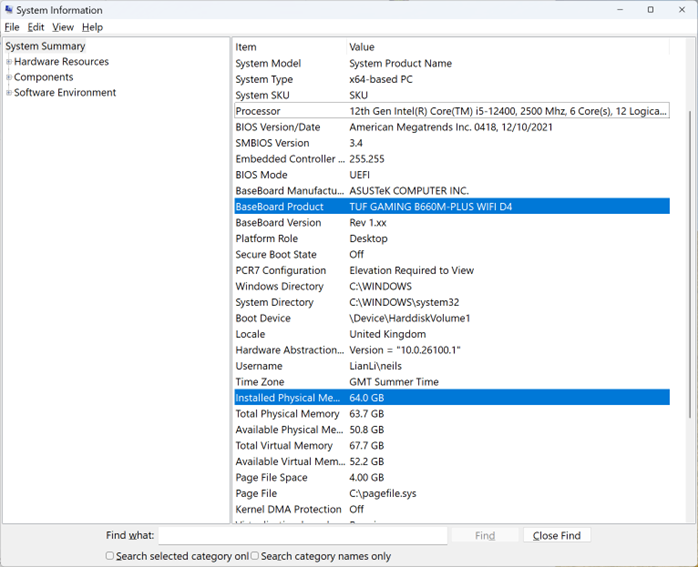
Task: Select the Platform Role row
Action: 452,239
